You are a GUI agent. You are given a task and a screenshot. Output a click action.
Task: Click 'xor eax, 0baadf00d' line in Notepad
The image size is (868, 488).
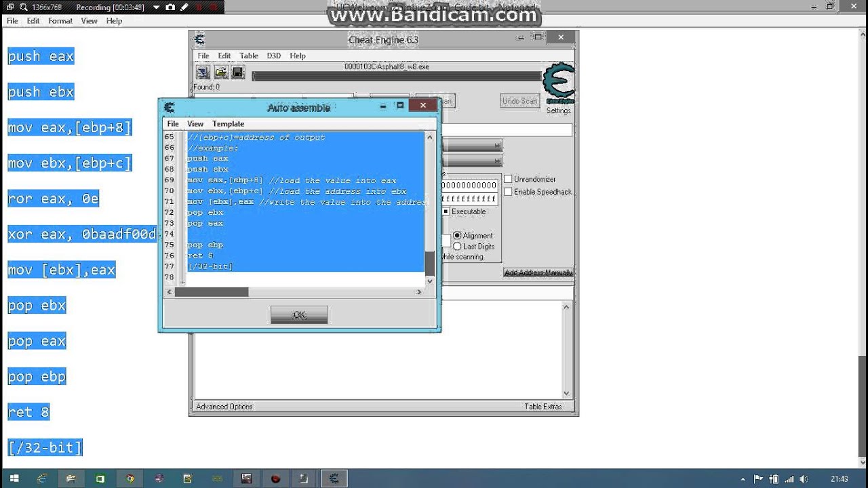point(82,235)
